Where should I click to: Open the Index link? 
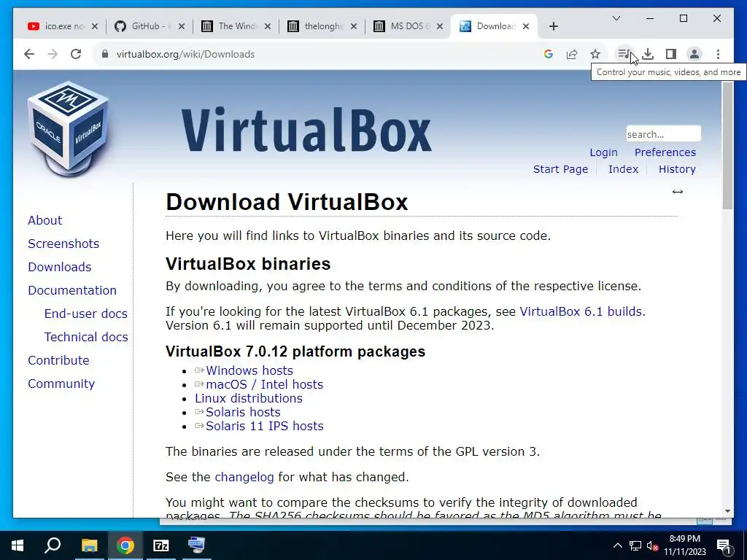click(623, 169)
